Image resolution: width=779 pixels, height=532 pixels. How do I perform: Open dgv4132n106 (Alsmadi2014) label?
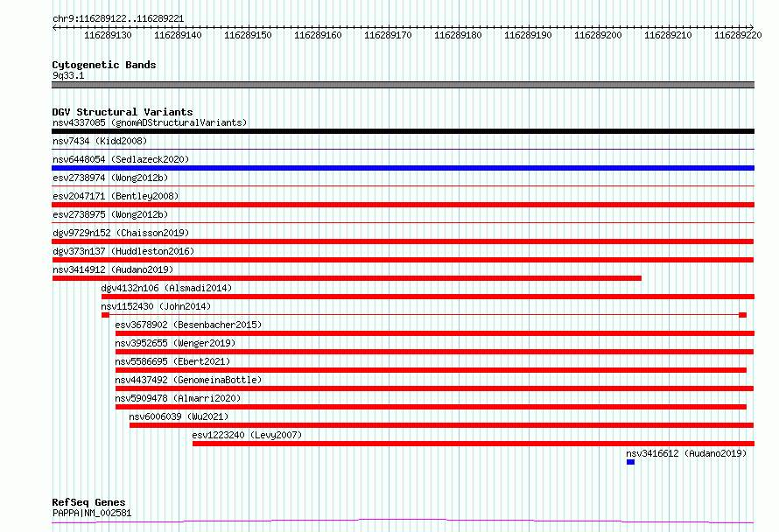[166, 288]
